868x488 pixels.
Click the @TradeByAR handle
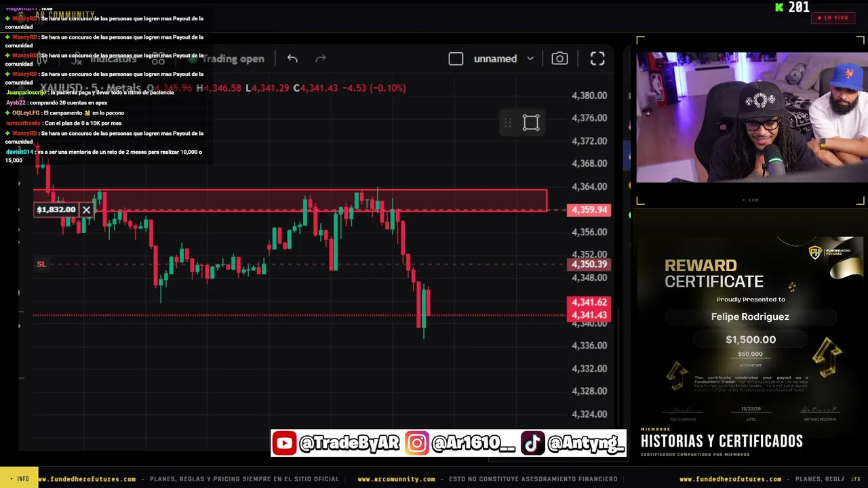[349, 443]
